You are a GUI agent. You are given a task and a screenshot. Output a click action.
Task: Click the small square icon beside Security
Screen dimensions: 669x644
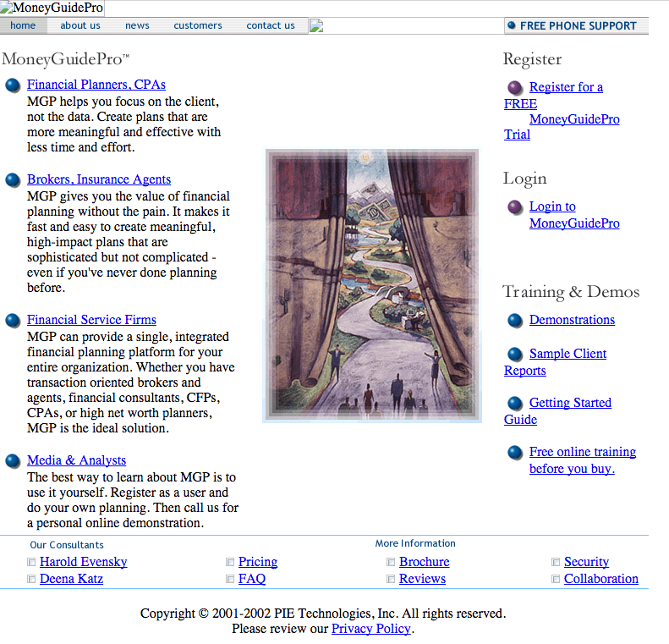pyautogui.click(x=556, y=562)
